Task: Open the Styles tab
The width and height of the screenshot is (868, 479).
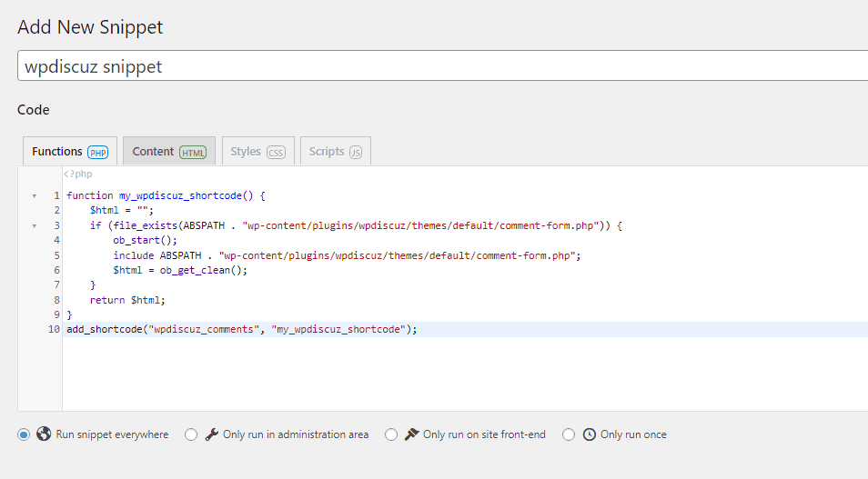Action: pos(258,151)
